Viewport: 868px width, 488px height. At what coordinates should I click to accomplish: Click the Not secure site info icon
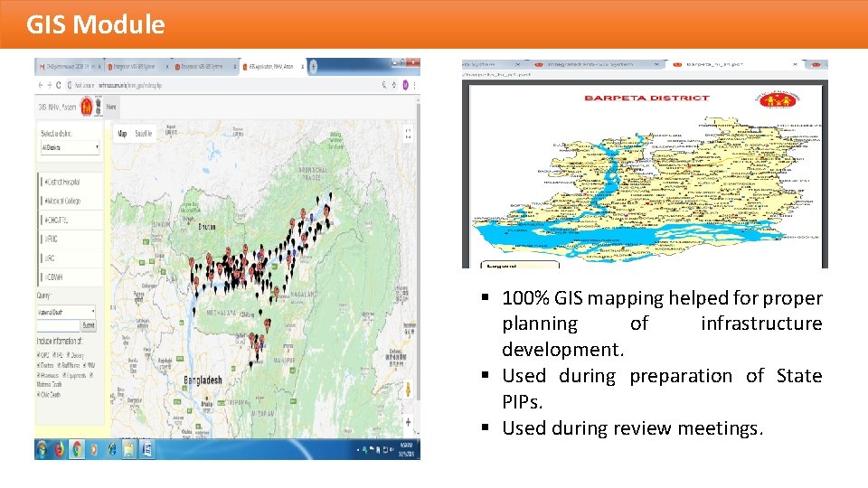click(x=70, y=85)
